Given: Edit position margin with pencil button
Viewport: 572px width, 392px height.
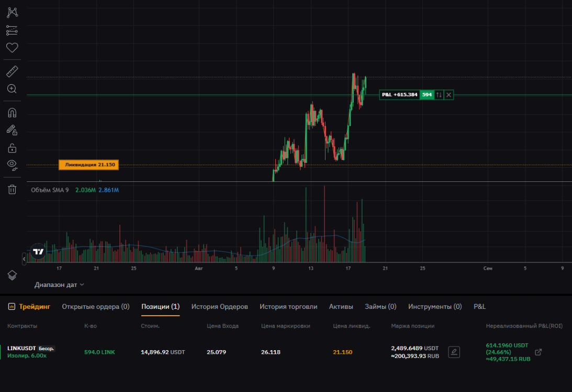Looking at the screenshot, I should click(x=454, y=352).
